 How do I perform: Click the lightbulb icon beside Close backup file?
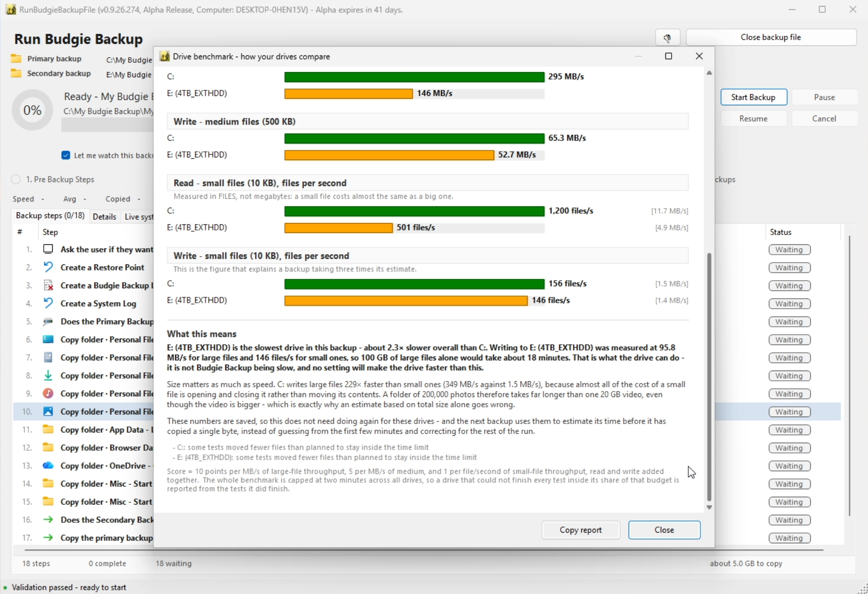(x=667, y=38)
